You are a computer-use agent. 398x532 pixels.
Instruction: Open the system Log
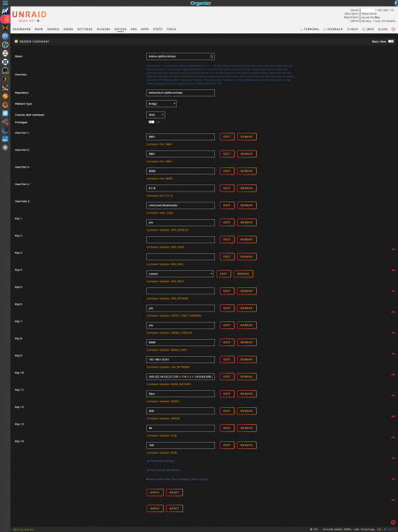point(382,29)
